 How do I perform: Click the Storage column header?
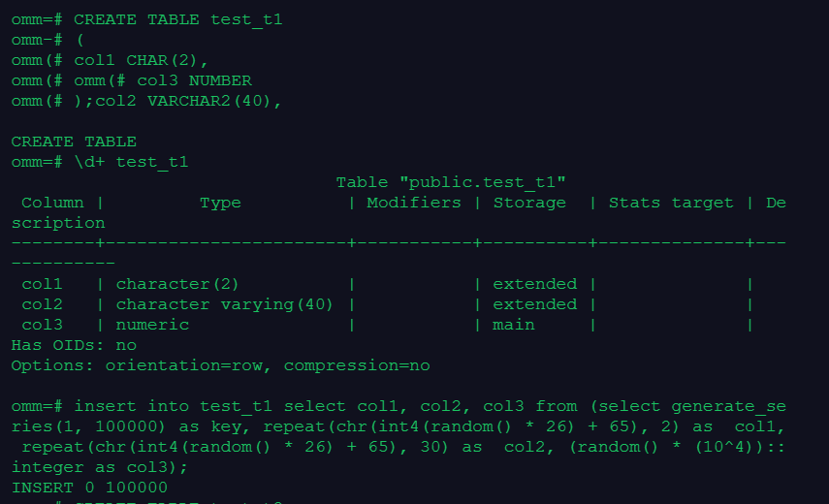(529, 203)
